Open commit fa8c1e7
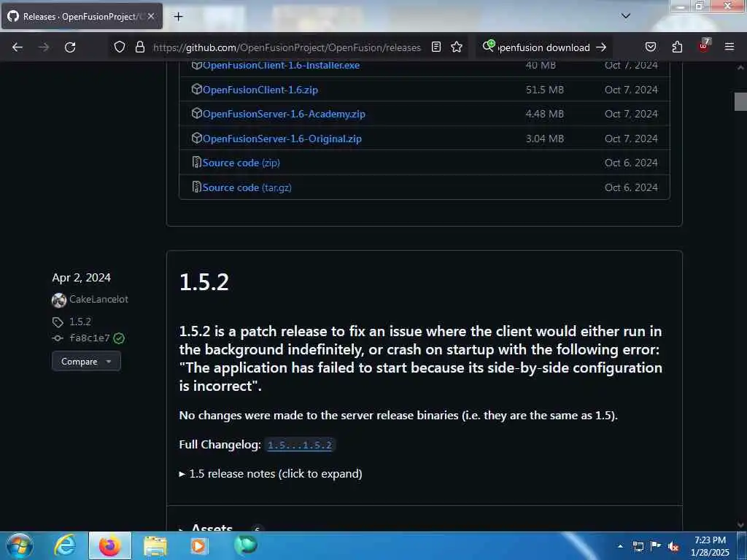Image resolution: width=747 pixels, height=560 pixels. (90, 338)
